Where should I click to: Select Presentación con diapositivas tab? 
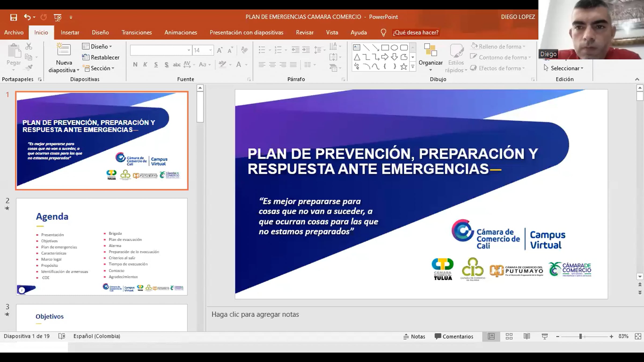click(246, 32)
